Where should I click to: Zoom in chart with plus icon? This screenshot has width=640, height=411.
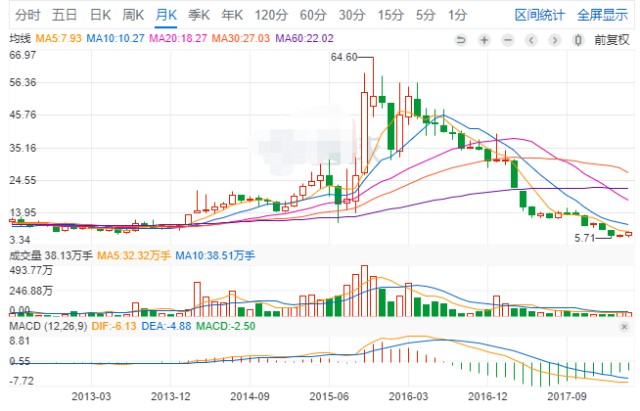[484, 40]
